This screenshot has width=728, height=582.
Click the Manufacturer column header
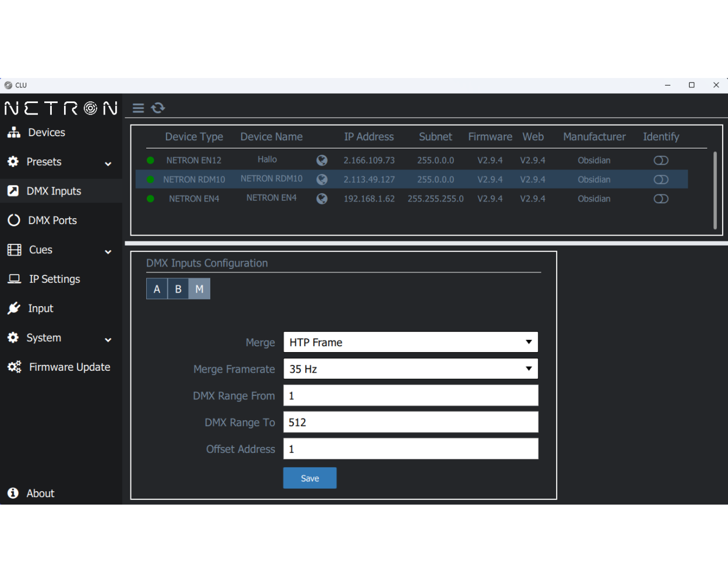[x=594, y=137]
